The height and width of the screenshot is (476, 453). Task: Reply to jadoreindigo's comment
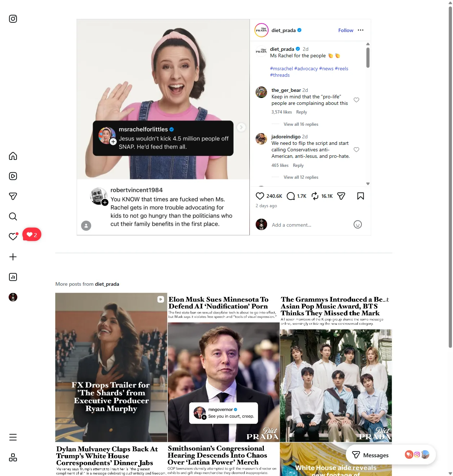pos(298,165)
